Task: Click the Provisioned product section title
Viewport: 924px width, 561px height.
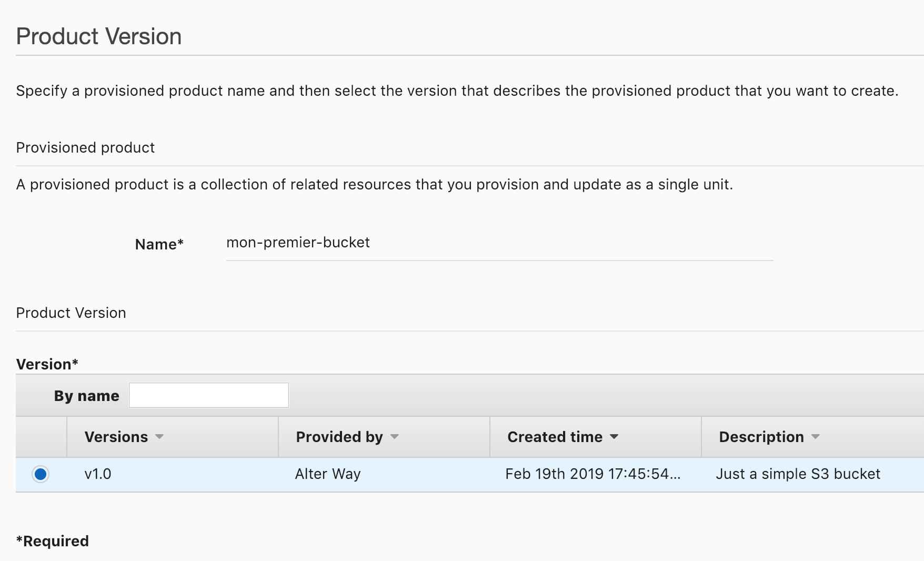Action: coord(85,148)
